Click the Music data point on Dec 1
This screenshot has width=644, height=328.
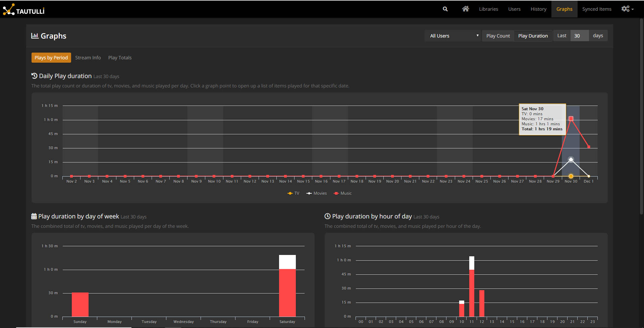pyautogui.click(x=589, y=147)
